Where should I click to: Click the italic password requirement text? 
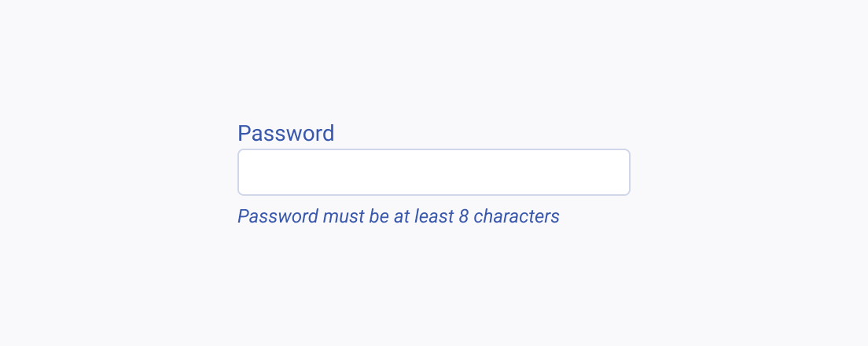(x=399, y=216)
